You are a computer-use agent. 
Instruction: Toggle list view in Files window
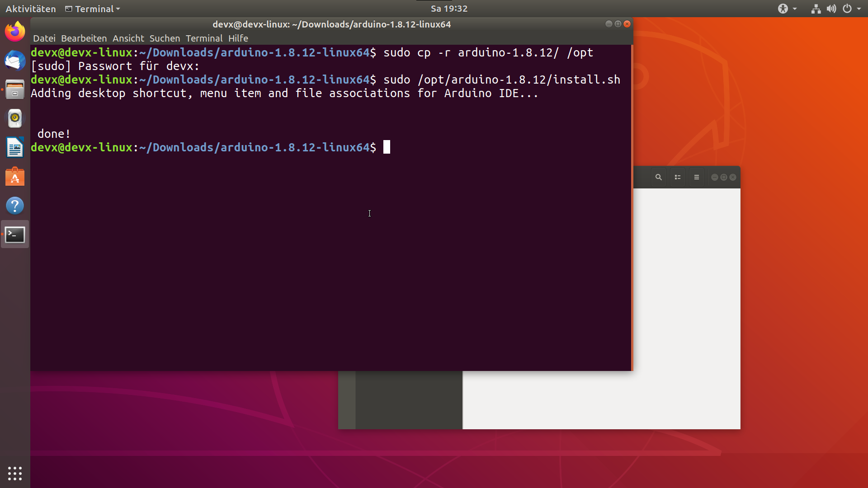[x=678, y=177]
